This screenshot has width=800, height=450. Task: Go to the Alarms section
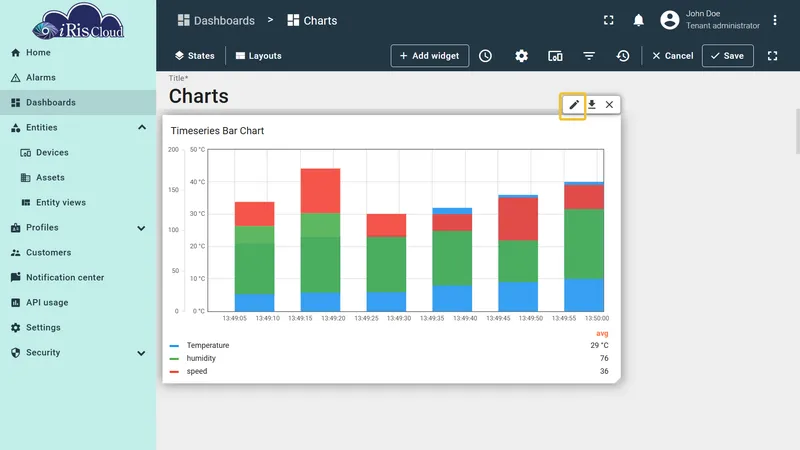click(x=78, y=78)
